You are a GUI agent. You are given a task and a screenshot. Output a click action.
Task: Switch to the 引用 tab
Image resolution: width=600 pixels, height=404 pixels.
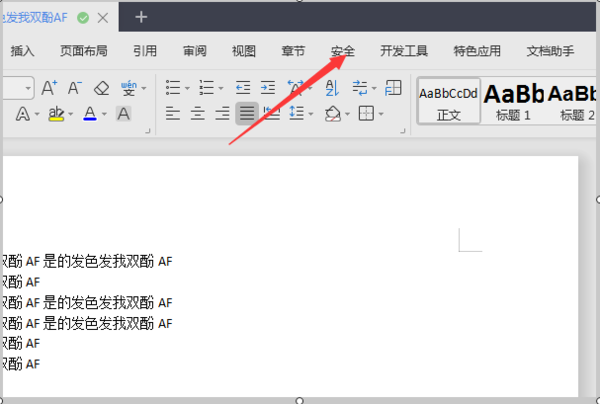coord(145,51)
